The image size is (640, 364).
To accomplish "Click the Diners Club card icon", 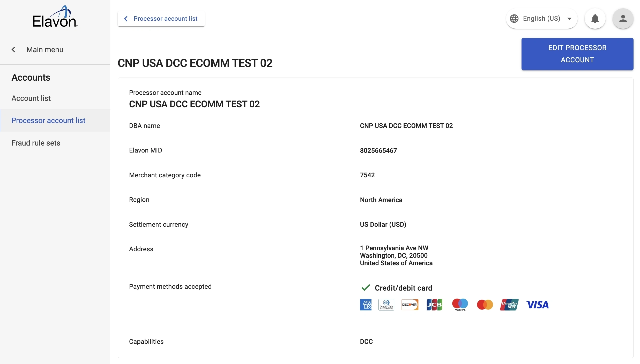I will (x=386, y=305).
